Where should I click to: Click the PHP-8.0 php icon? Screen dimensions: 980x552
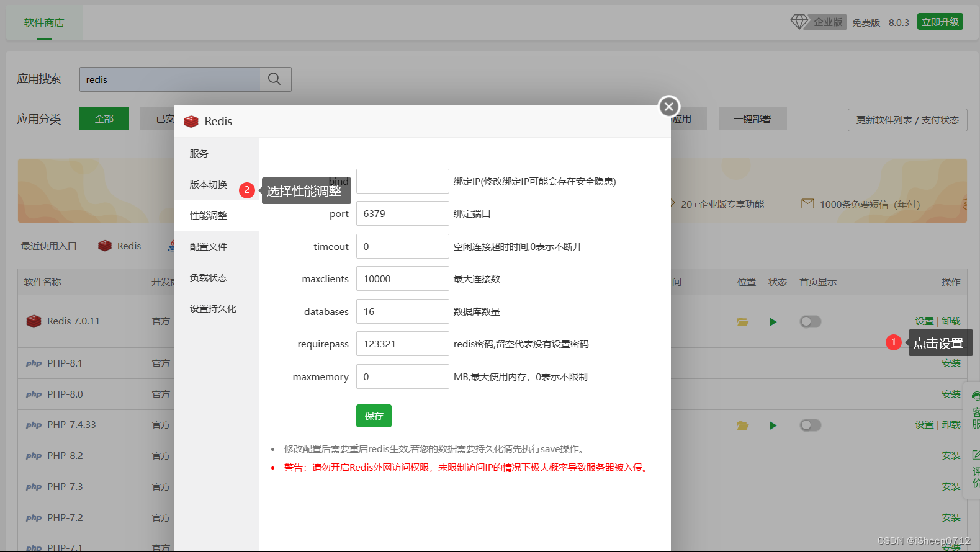coord(34,394)
